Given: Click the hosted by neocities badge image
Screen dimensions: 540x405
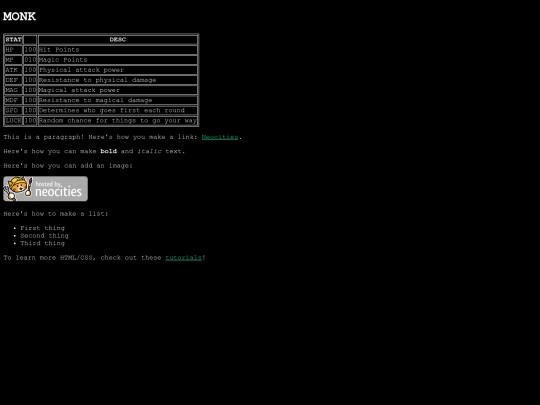Looking at the screenshot, I should tap(45, 189).
